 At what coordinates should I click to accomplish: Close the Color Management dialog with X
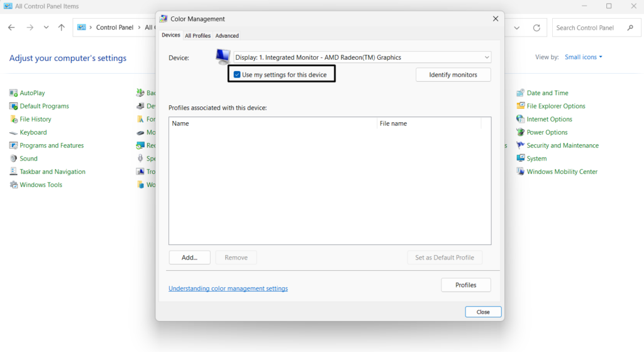pyautogui.click(x=496, y=19)
